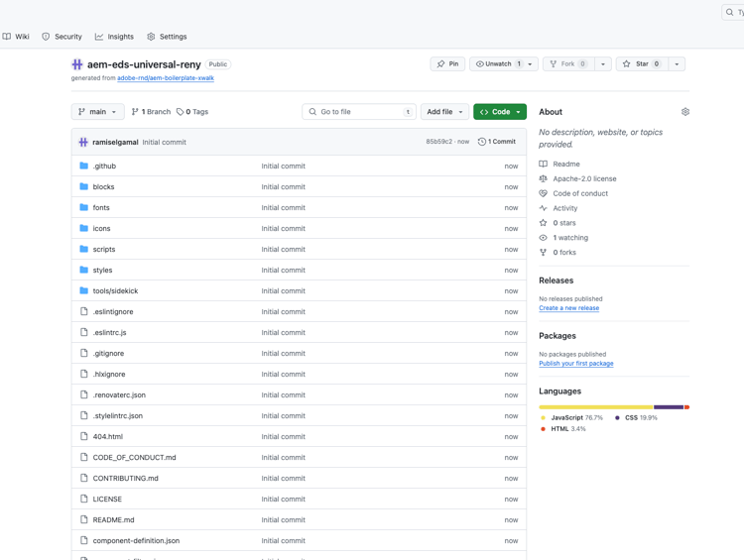Expand the Unwatch notification dropdown arrow

point(530,64)
